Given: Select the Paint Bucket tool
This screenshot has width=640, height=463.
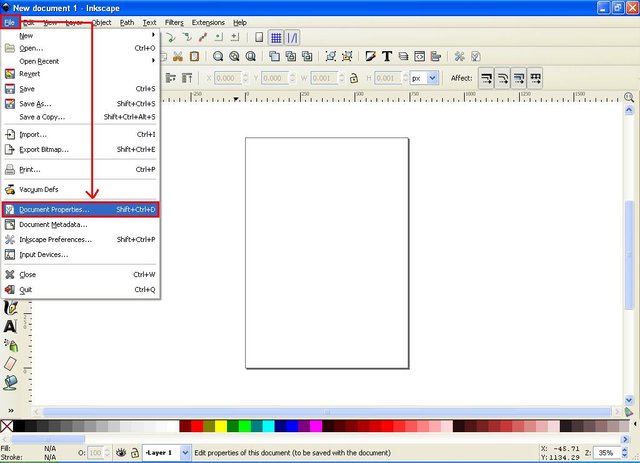Looking at the screenshot, I should click(x=10, y=383).
